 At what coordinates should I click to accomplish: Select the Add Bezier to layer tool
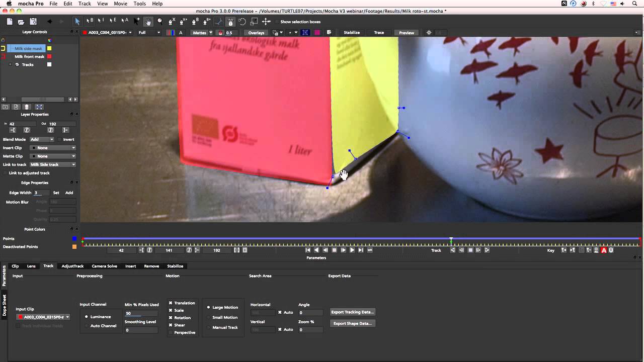tap(206, 21)
